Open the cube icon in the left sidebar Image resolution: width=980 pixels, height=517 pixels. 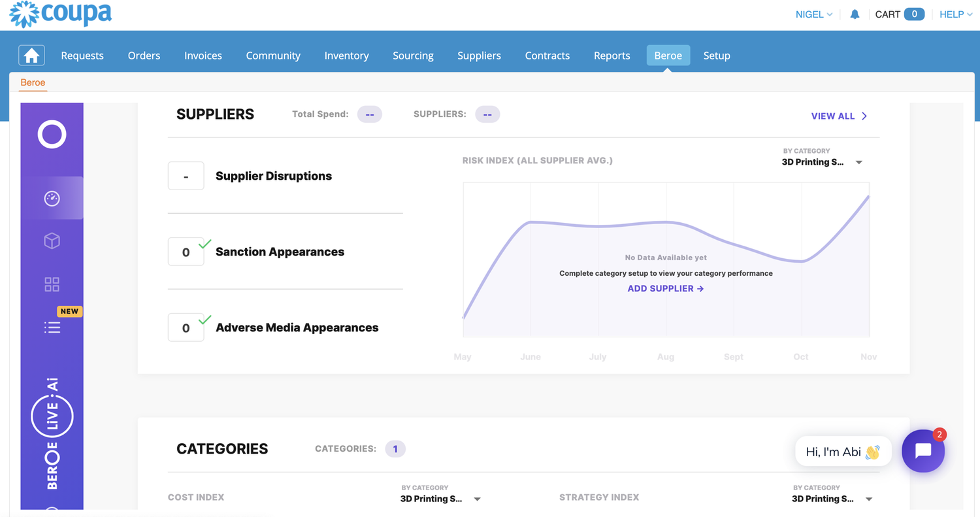coord(52,241)
